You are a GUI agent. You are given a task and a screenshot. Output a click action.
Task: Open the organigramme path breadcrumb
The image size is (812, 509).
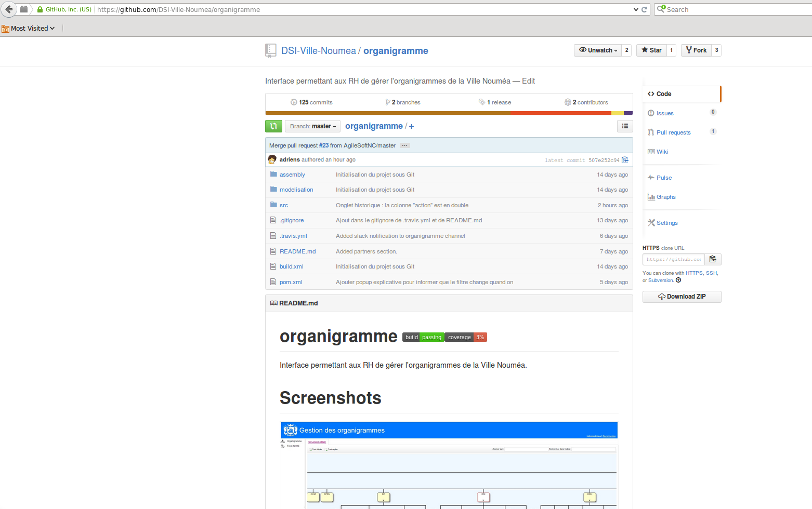(374, 126)
